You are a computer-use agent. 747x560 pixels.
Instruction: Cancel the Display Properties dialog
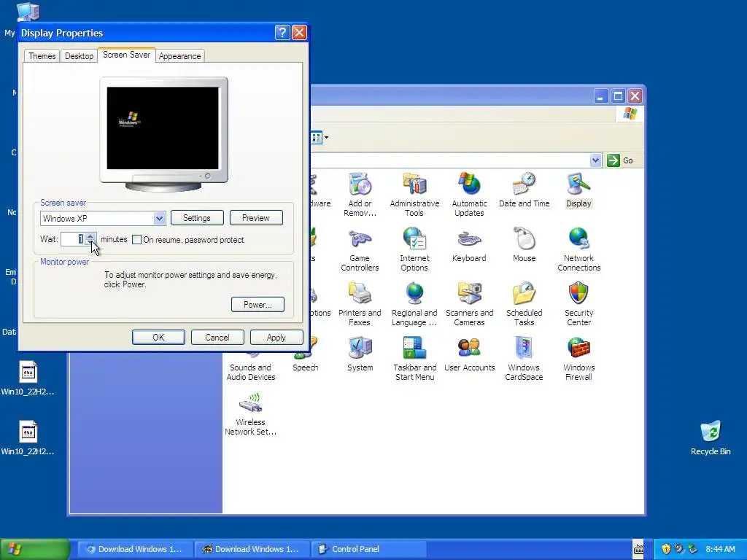click(x=217, y=337)
